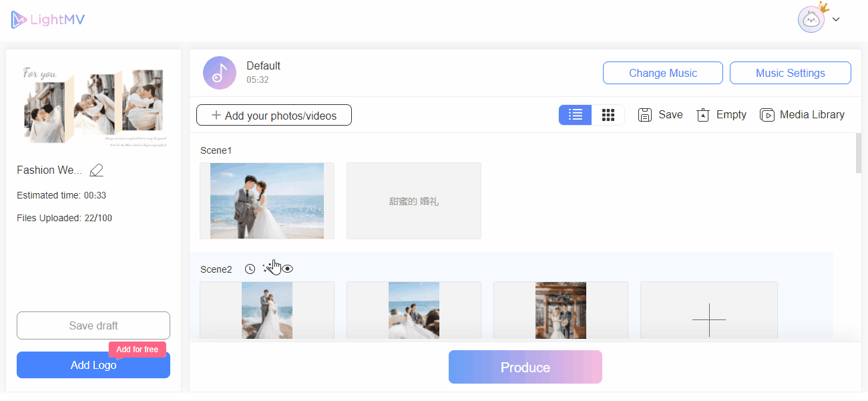Select the Scene2 section label

[x=215, y=269]
